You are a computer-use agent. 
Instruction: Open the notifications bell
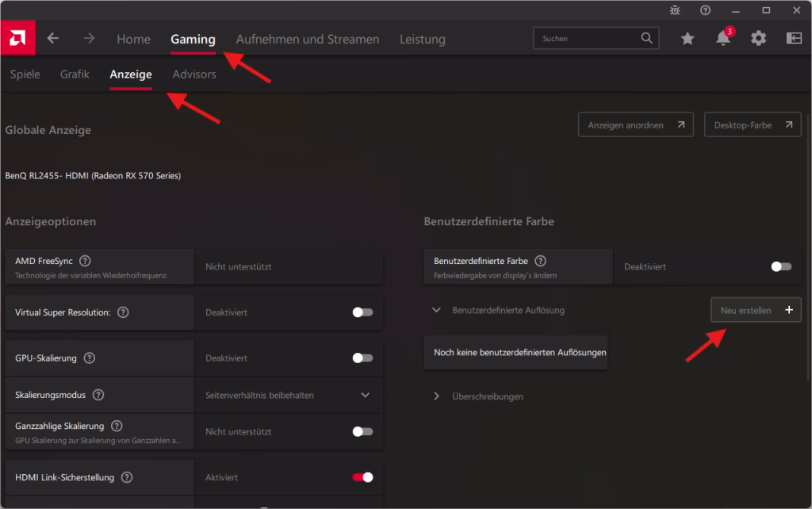[722, 38]
